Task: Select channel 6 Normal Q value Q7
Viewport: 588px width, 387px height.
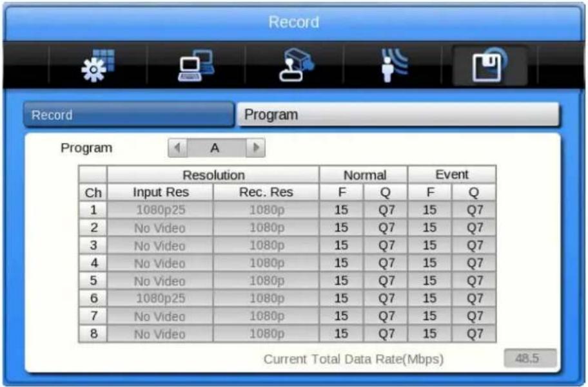Action: point(386,298)
